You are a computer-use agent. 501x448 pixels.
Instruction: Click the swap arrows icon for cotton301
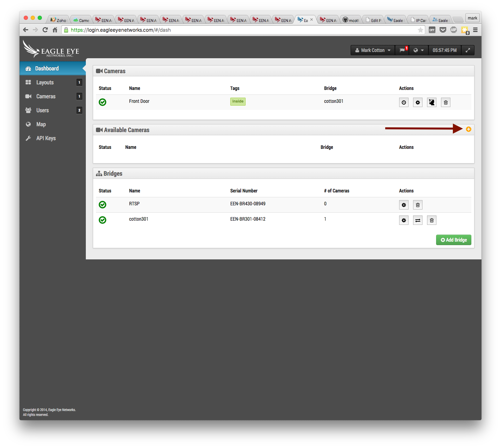click(418, 220)
